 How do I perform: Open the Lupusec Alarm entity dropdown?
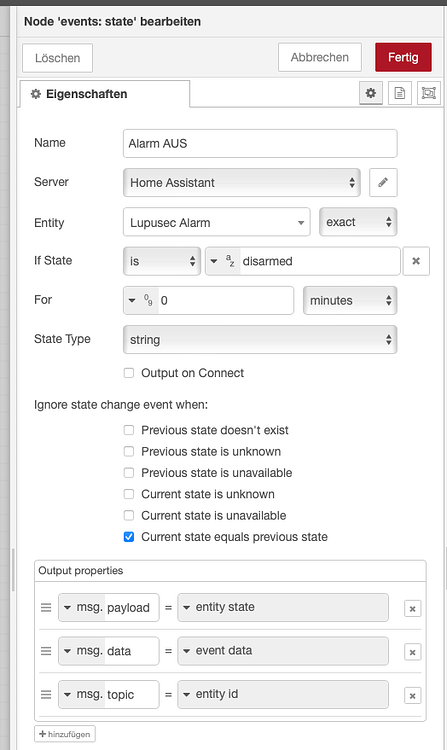[217, 222]
